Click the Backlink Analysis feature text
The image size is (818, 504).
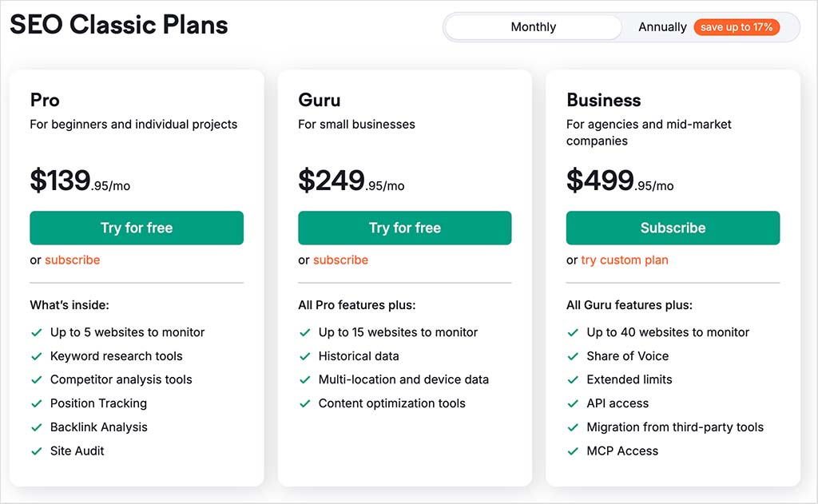[x=98, y=427]
